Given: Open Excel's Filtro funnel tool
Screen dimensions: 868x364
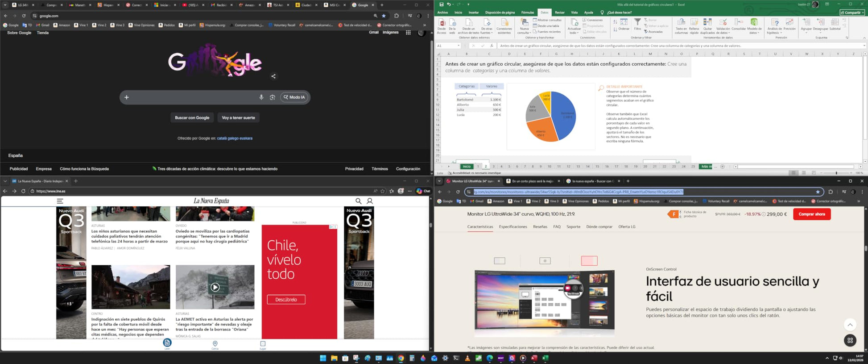Looking at the screenshot, I should 637,24.
